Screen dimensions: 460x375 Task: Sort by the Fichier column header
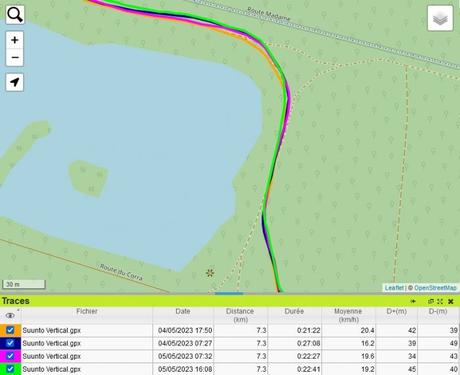pyautogui.click(x=87, y=315)
